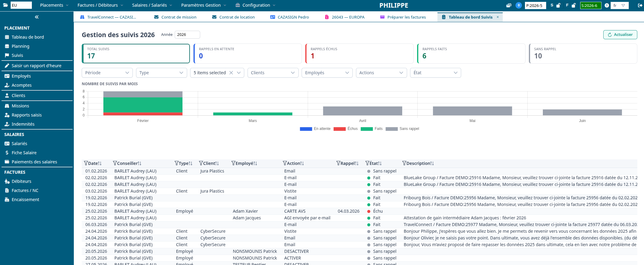Collapse the sidebar with double-chevron icon
The image size is (644, 265).
37,17
